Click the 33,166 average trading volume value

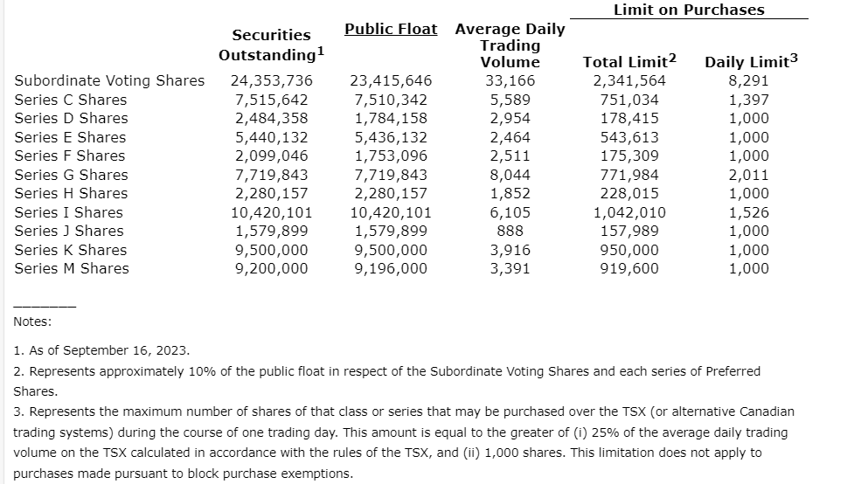[x=510, y=80]
